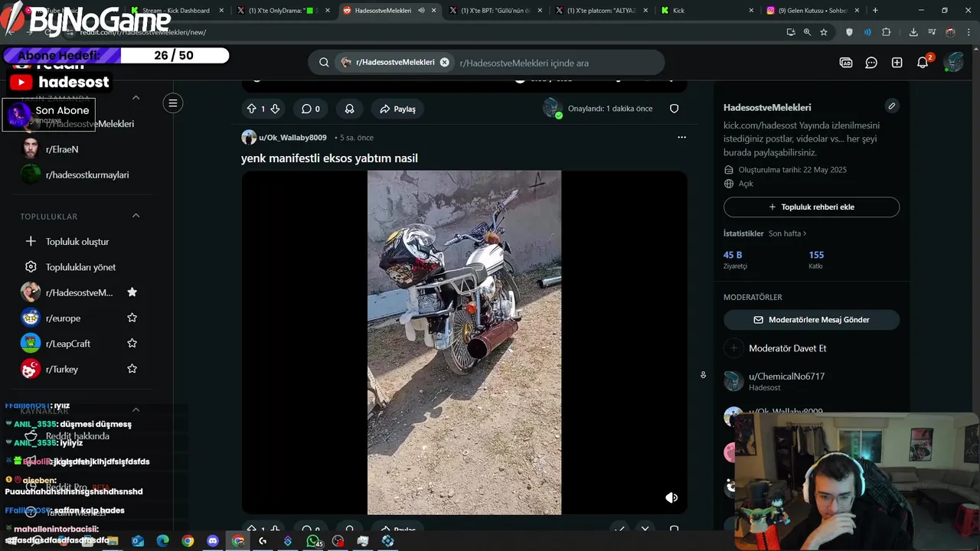This screenshot has height=551, width=980.
Task: Edit community description with pencil icon
Action: [892, 106]
